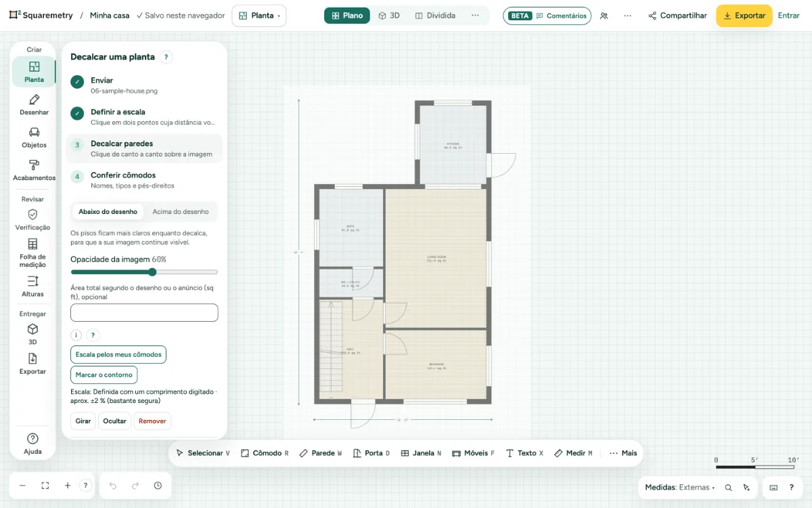Click the zoom to fit icon
Image resolution: width=812 pixels, height=508 pixels.
pos(45,486)
